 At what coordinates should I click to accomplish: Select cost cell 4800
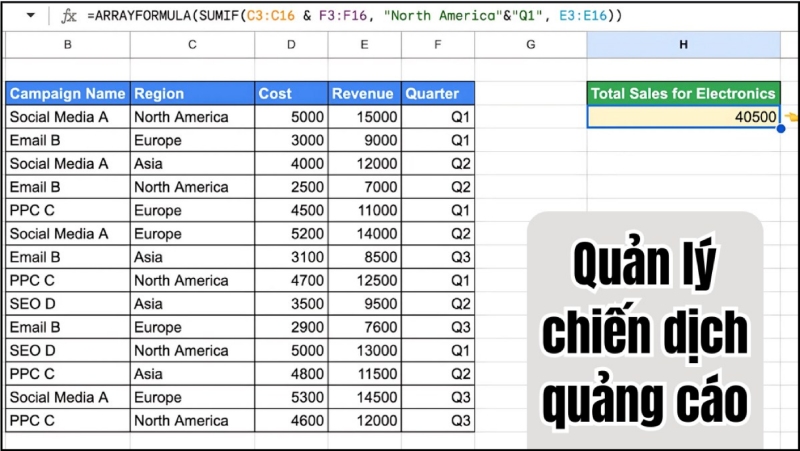(291, 374)
